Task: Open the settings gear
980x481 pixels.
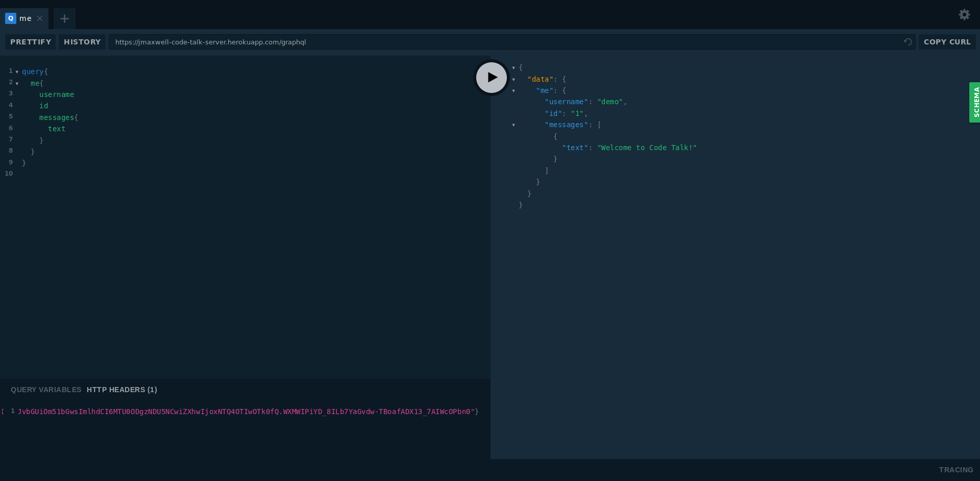Action: (x=964, y=15)
